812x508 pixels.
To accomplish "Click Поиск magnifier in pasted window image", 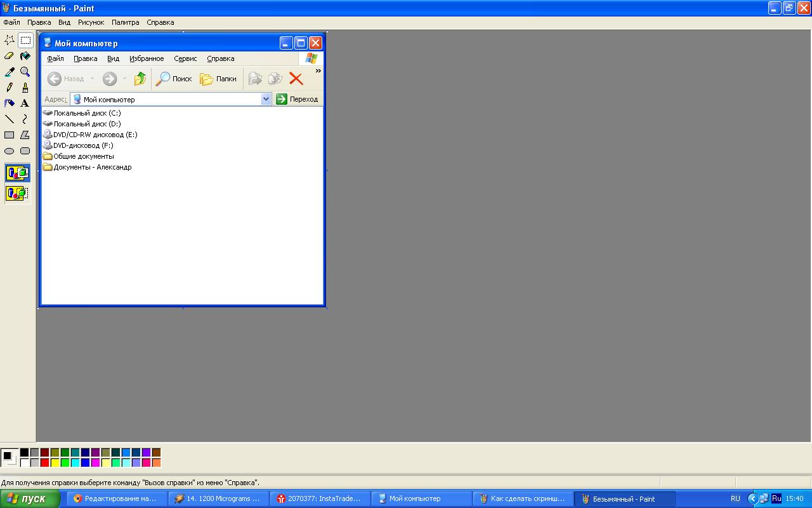I will coord(173,79).
